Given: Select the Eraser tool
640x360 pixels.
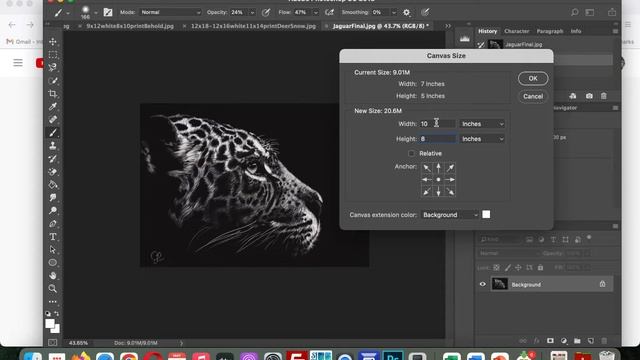Looking at the screenshot, I should [53, 172].
